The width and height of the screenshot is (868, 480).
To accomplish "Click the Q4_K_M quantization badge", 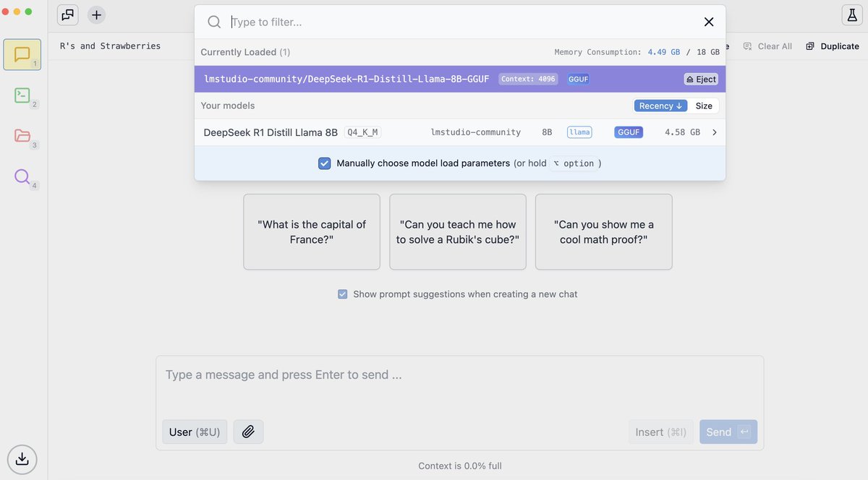I will [x=362, y=132].
